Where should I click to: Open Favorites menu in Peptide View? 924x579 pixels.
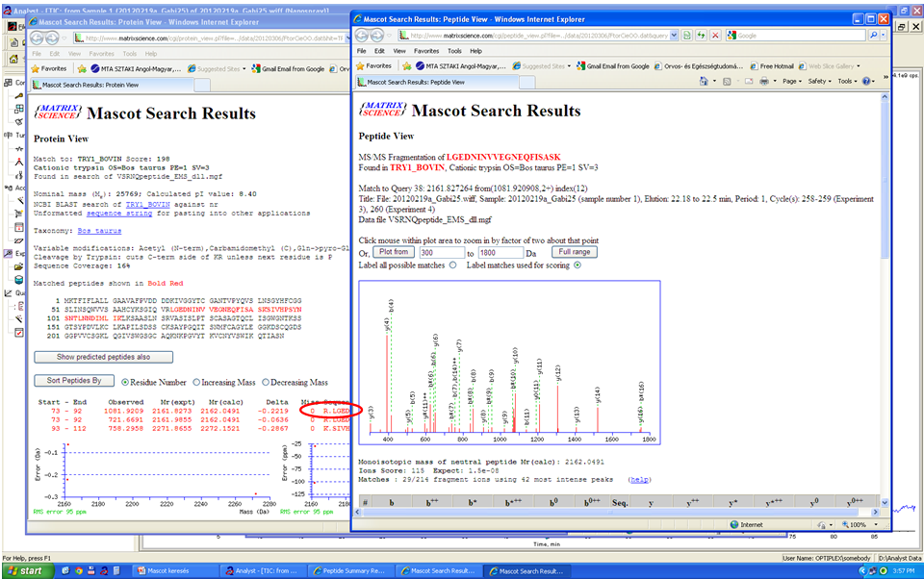pos(426,51)
